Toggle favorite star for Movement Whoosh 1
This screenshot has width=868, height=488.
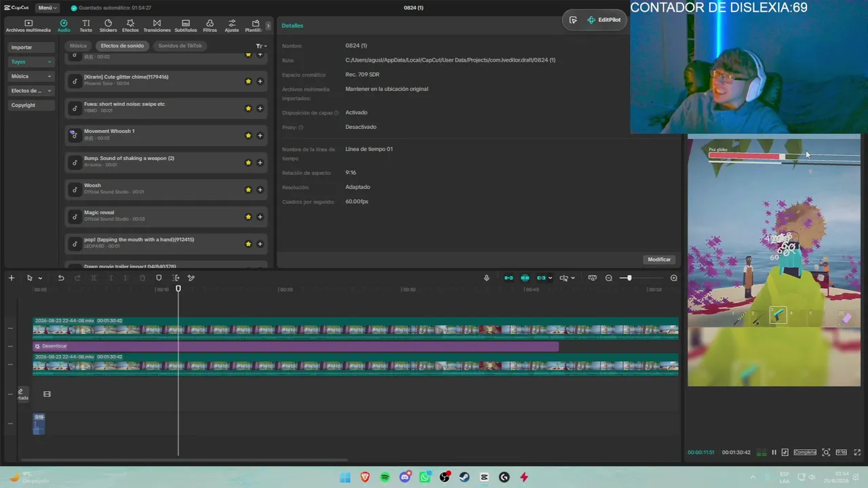pyautogui.click(x=248, y=136)
